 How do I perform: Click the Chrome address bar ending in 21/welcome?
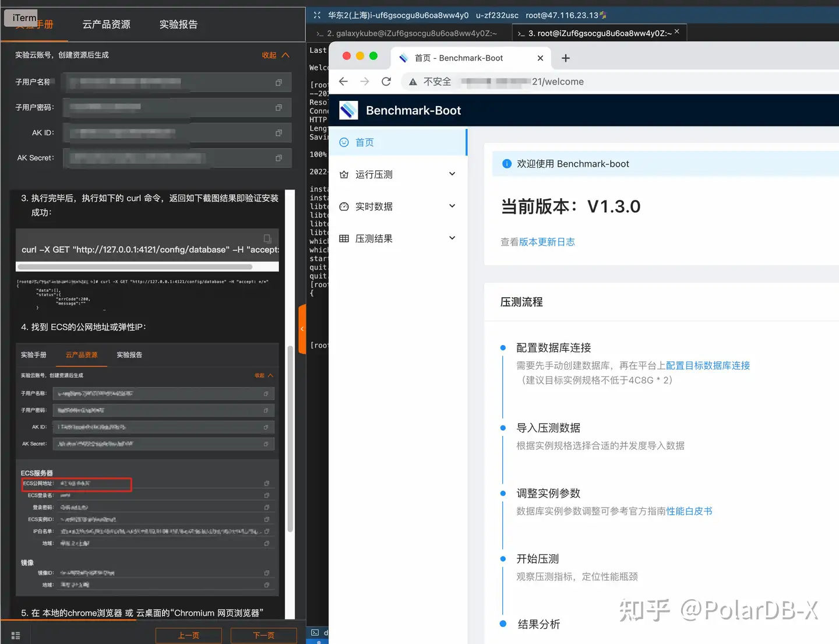620,82
